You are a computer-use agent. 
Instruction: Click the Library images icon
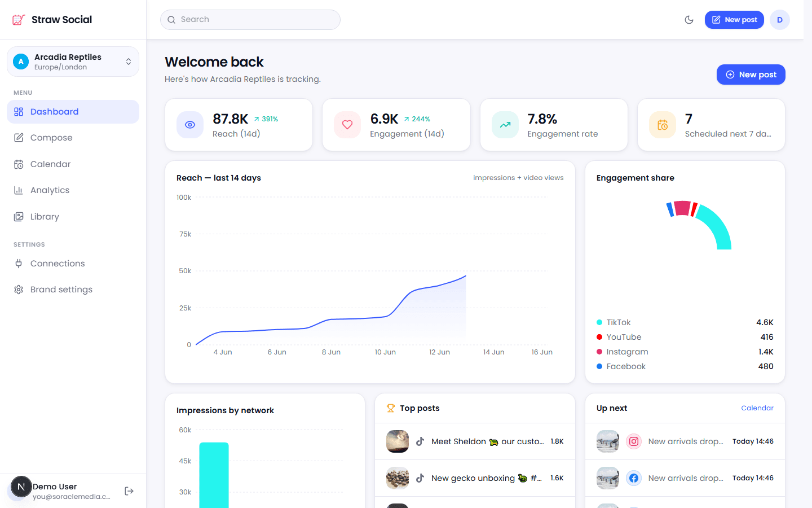coord(19,217)
